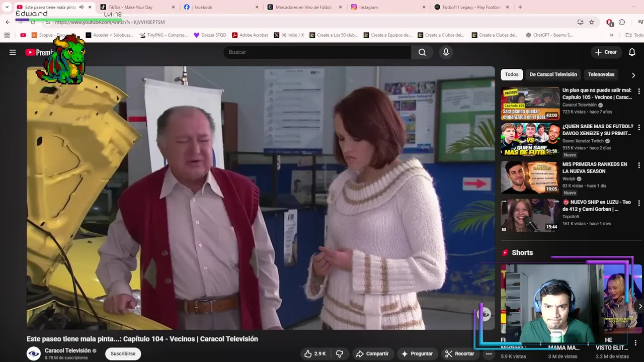This screenshot has width=644, height=362.
Task: Like the video with thumbs up
Action: [x=315, y=354]
